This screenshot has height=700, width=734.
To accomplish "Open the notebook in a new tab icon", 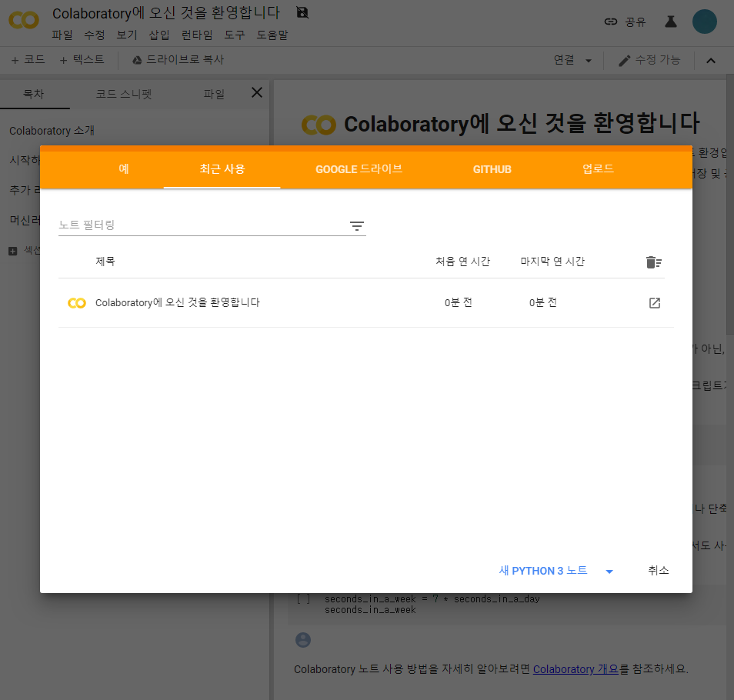I will tap(655, 303).
